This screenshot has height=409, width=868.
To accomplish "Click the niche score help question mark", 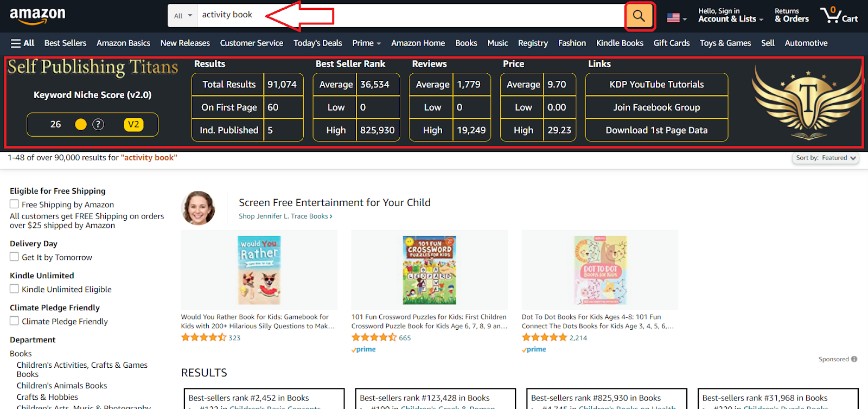I will [98, 124].
